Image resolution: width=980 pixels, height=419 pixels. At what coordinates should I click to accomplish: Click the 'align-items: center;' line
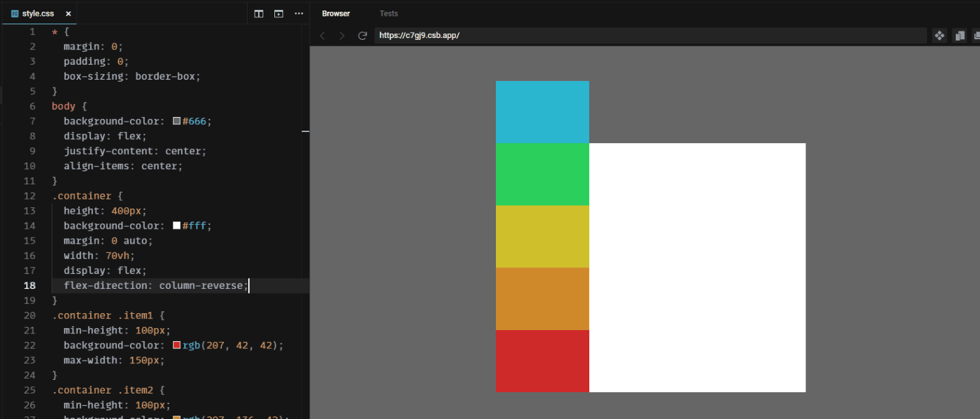click(x=123, y=166)
